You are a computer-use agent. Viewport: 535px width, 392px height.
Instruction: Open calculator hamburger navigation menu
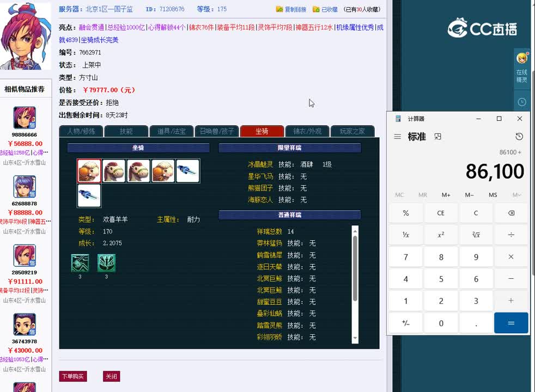(397, 137)
